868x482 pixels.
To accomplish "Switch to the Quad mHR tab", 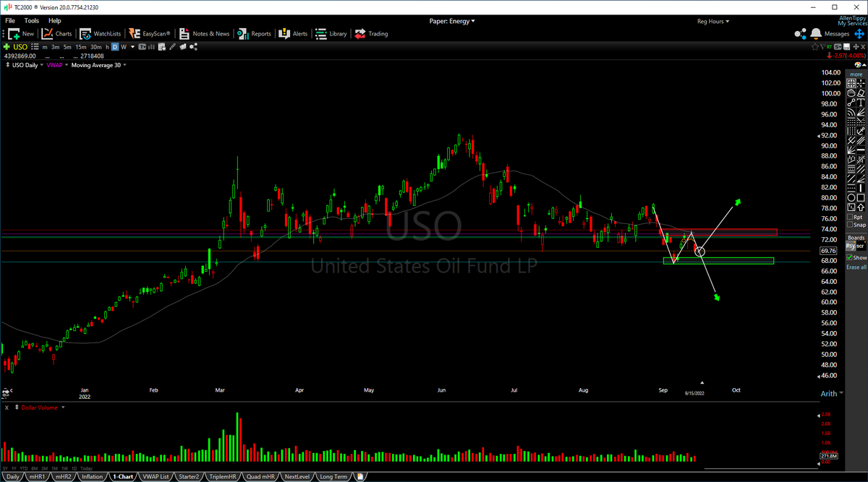I will (x=260, y=477).
